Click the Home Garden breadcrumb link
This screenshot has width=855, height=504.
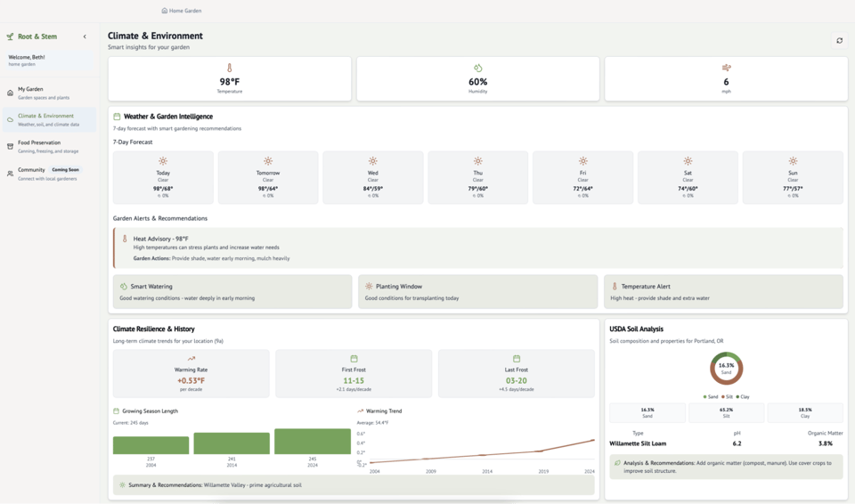click(182, 11)
